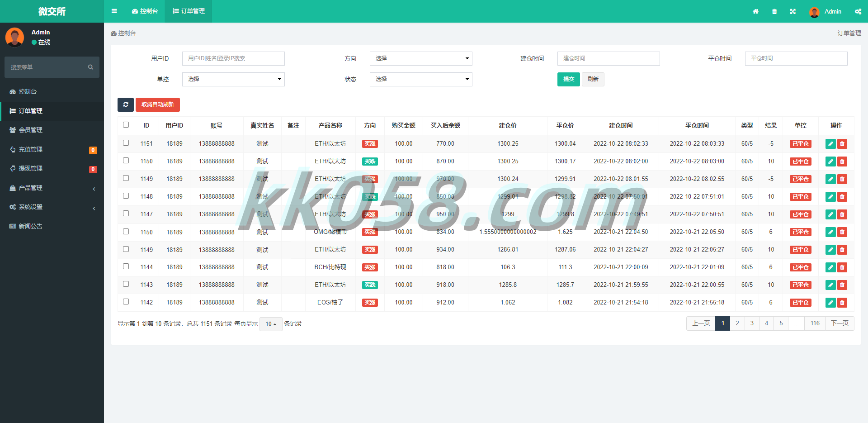Delete order 1144 with red trash icon
Image resolution: width=868 pixels, height=423 pixels.
tap(842, 267)
